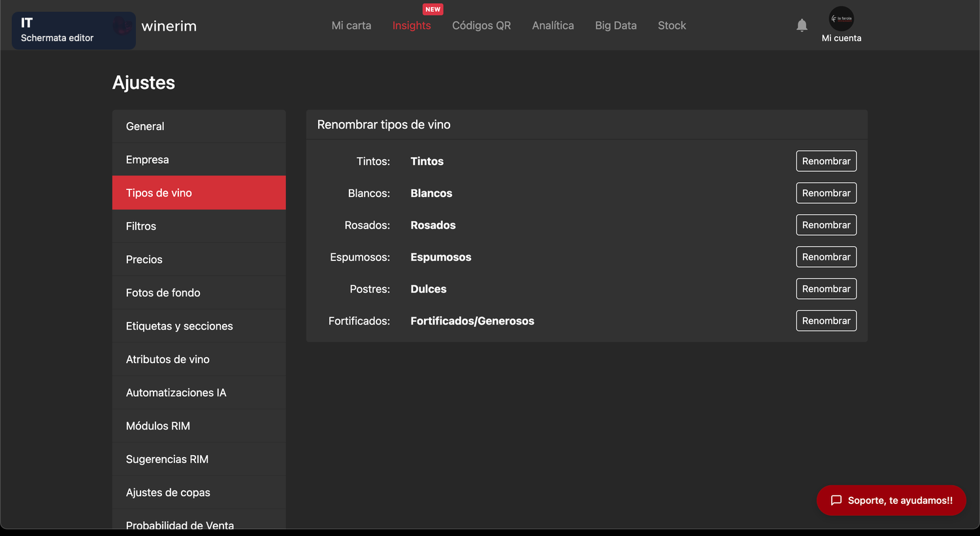Open the Soporte chat bubble icon
980x536 pixels.
click(836, 500)
